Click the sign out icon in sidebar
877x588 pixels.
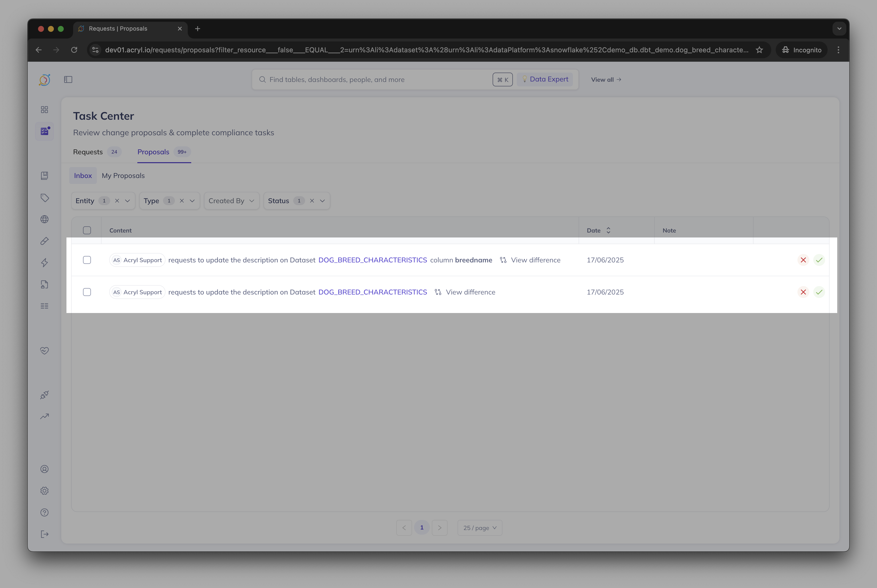pos(45,534)
